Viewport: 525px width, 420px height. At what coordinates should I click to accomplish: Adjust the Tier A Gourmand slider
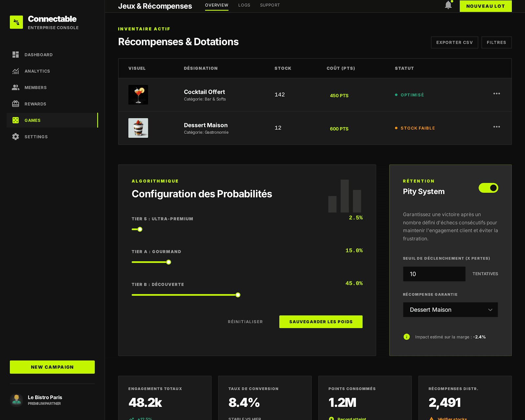click(168, 262)
